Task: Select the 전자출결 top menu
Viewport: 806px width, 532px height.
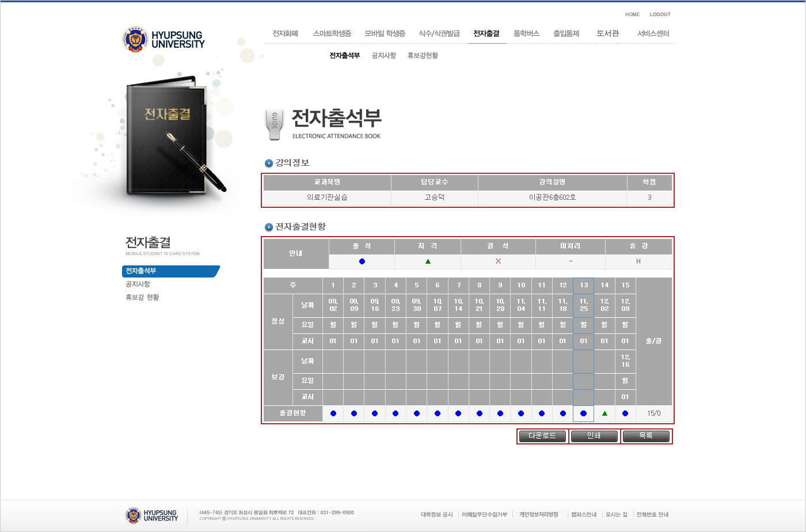Action: [x=486, y=33]
